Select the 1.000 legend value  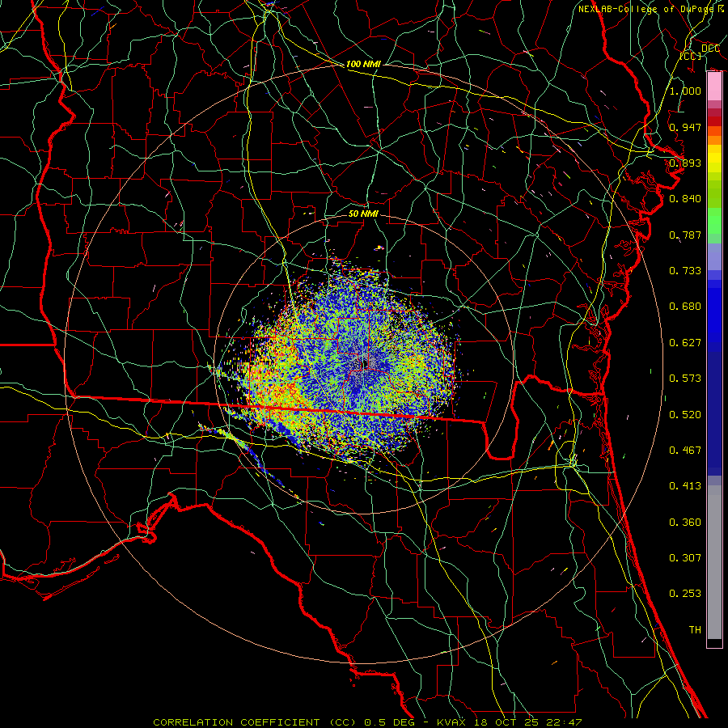[x=685, y=91]
